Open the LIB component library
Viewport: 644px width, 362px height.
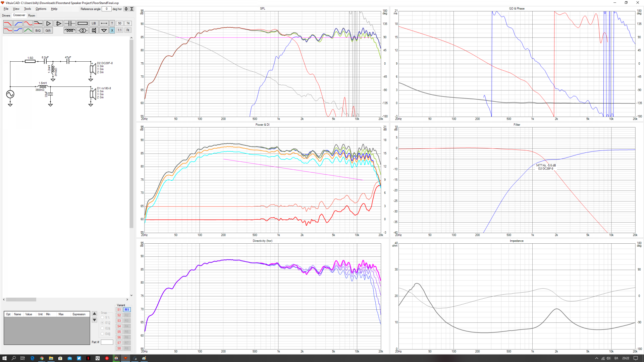94,23
